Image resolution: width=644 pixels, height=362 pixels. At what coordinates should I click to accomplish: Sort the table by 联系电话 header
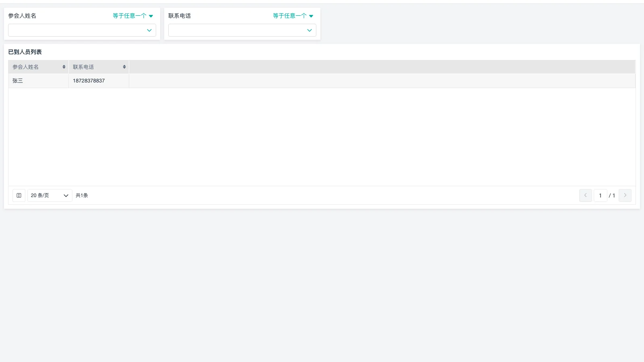pos(83,67)
